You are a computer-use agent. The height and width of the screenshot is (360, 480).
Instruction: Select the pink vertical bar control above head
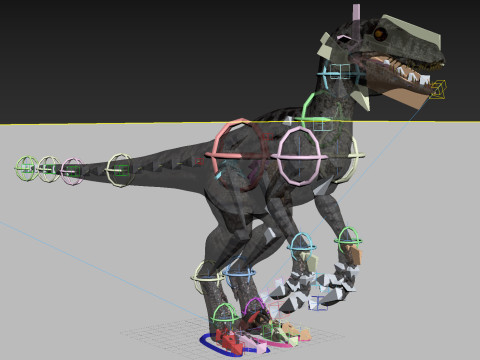[356, 21]
